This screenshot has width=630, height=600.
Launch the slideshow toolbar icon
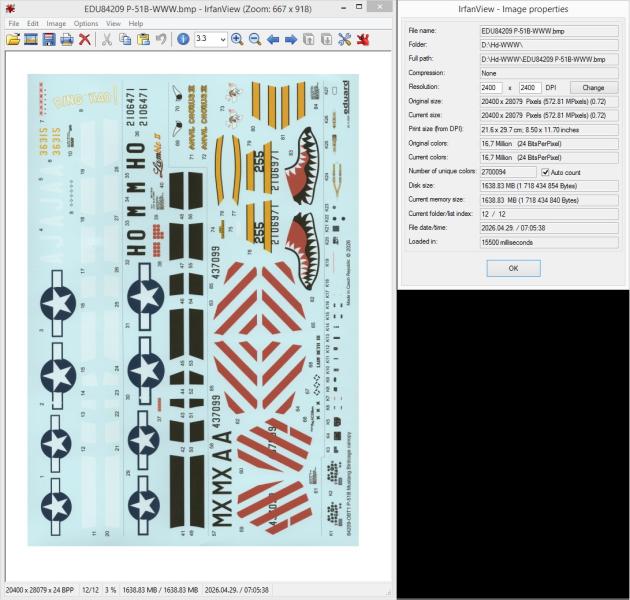pos(31,39)
